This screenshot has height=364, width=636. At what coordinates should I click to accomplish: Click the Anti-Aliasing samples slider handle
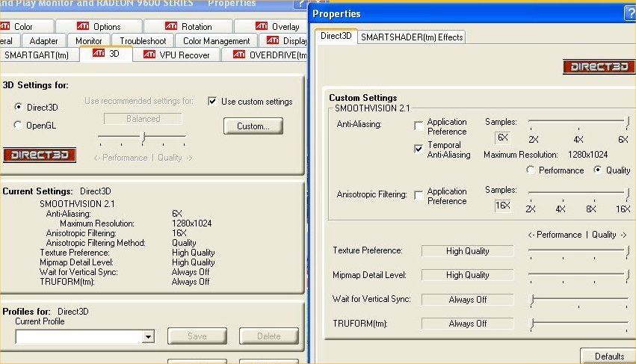coord(627,122)
